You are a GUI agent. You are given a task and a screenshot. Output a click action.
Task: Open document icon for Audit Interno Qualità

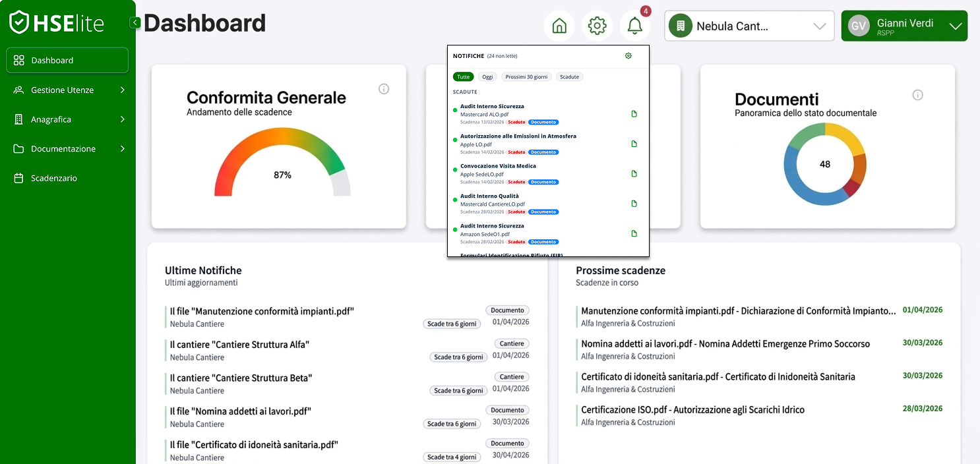pos(634,204)
